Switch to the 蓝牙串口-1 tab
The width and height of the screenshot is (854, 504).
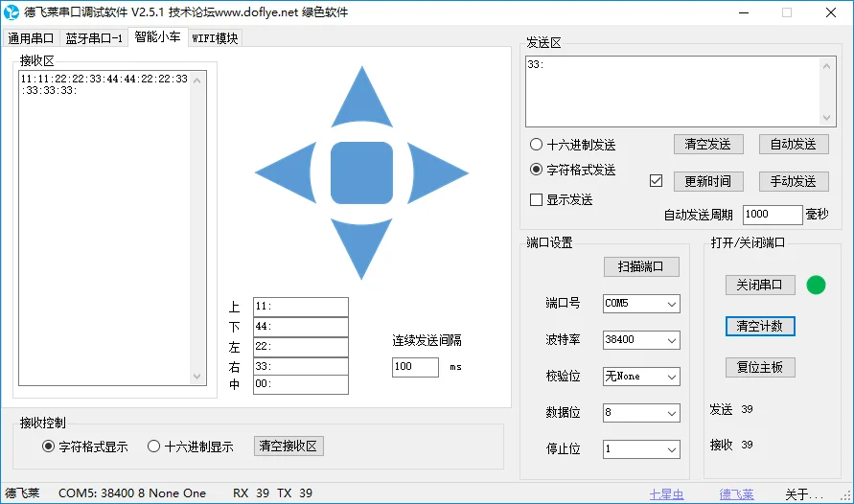(x=94, y=38)
